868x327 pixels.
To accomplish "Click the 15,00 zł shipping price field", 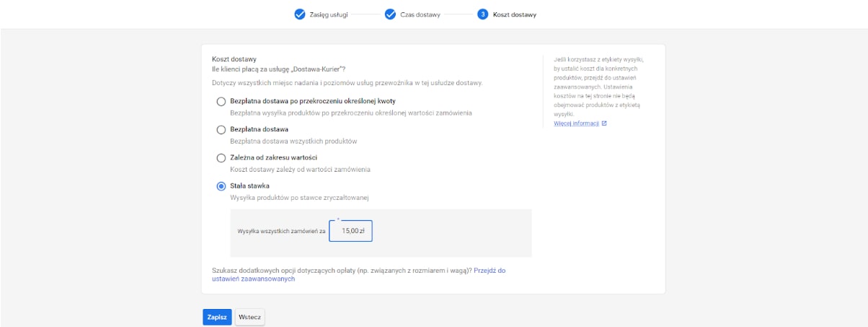I will click(x=351, y=231).
